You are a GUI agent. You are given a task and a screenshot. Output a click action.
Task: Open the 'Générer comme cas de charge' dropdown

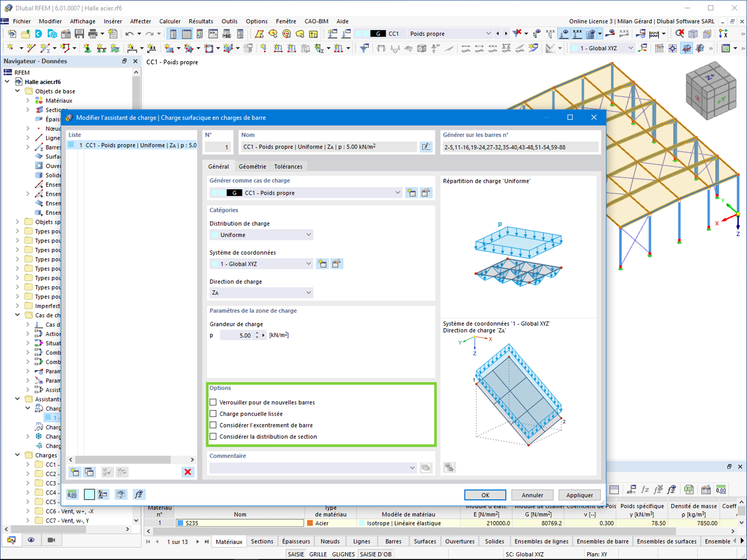(306, 193)
